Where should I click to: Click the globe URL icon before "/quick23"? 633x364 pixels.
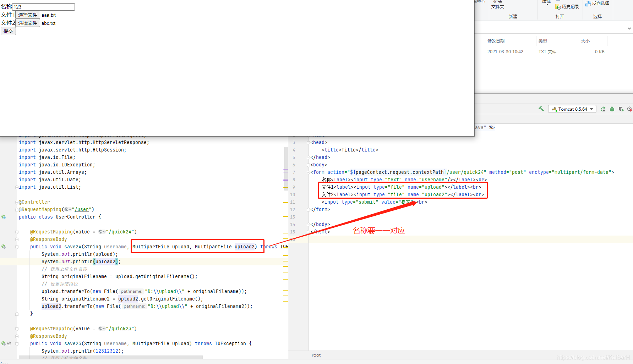(x=102, y=329)
